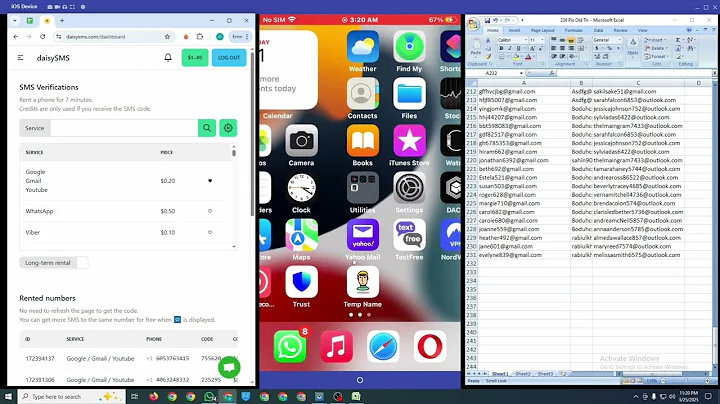Open a new Chrome tab with plus

point(62,21)
